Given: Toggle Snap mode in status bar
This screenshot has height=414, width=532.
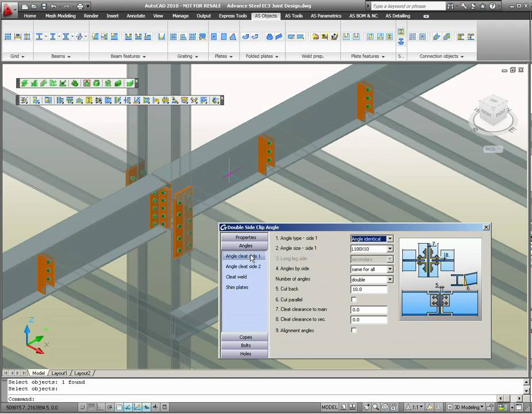Looking at the screenshot, I should [83, 407].
